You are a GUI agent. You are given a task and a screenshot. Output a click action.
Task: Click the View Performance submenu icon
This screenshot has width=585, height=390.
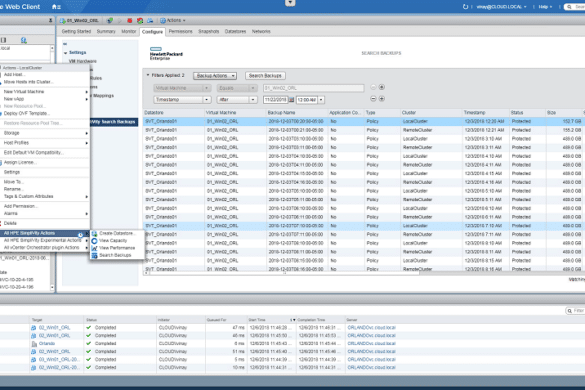pos(94,248)
